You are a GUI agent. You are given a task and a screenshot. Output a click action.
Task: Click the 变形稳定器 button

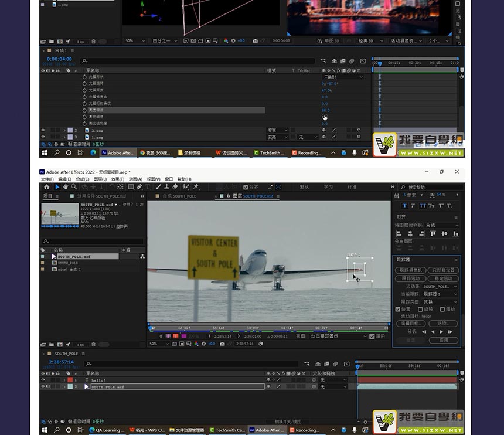(x=443, y=270)
